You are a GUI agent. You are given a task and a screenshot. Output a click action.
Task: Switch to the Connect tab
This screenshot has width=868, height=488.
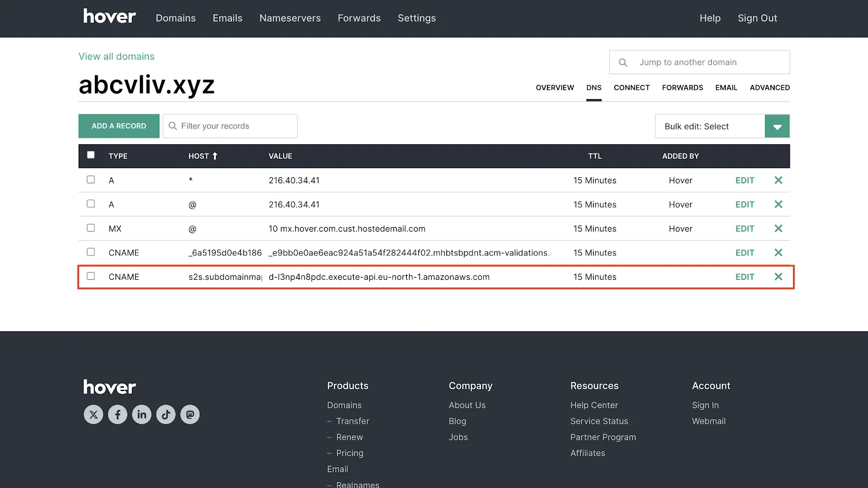(631, 88)
